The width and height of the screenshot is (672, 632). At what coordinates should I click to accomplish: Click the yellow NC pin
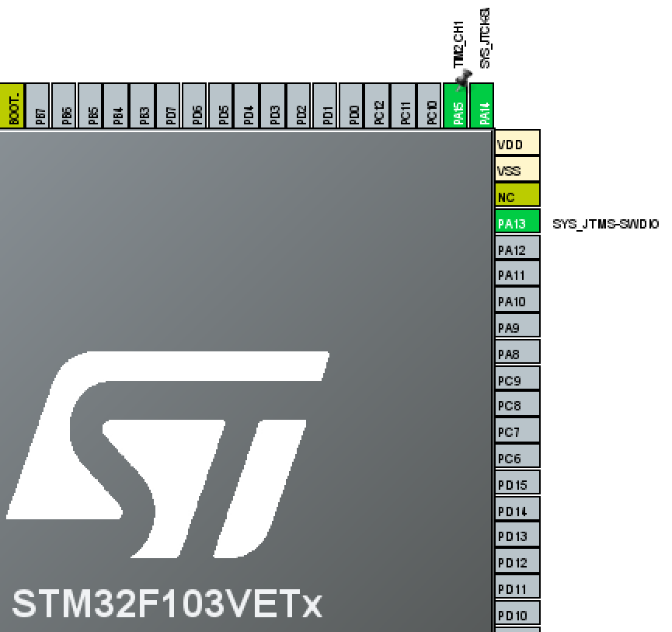(517, 194)
